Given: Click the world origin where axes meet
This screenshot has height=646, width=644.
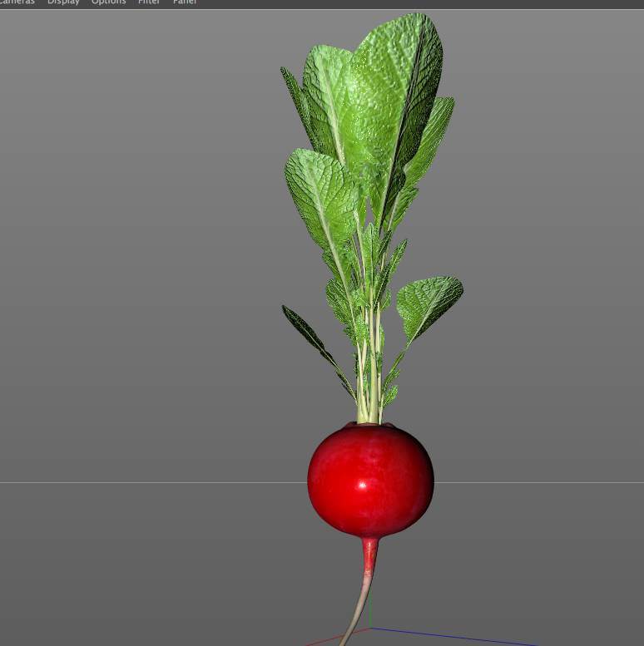Looking at the screenshot, I should tap(370, 629).
